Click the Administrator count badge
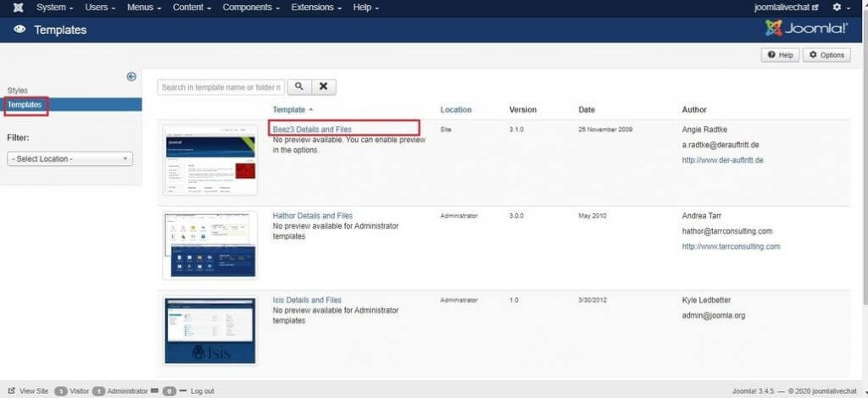The width and height of the screenshot is (868, 398). tap(99, 391)
